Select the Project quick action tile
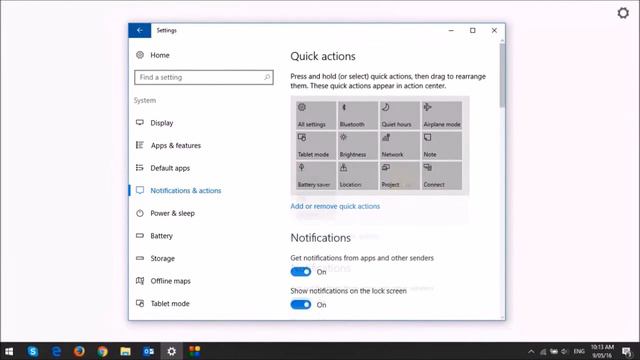Image resolution: width=640 pixels, height=360 pixels. [400, 176]
